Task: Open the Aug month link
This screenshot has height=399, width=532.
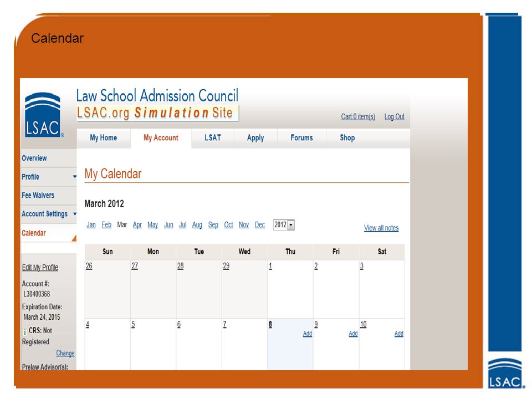Action: tap(197, 224)
